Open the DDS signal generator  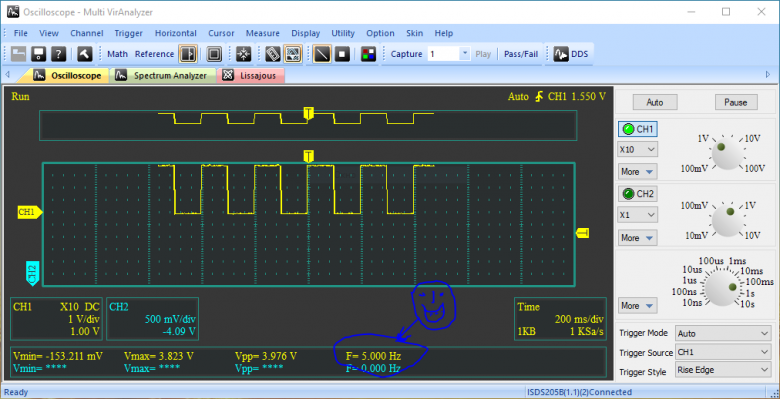coord(572,54)
